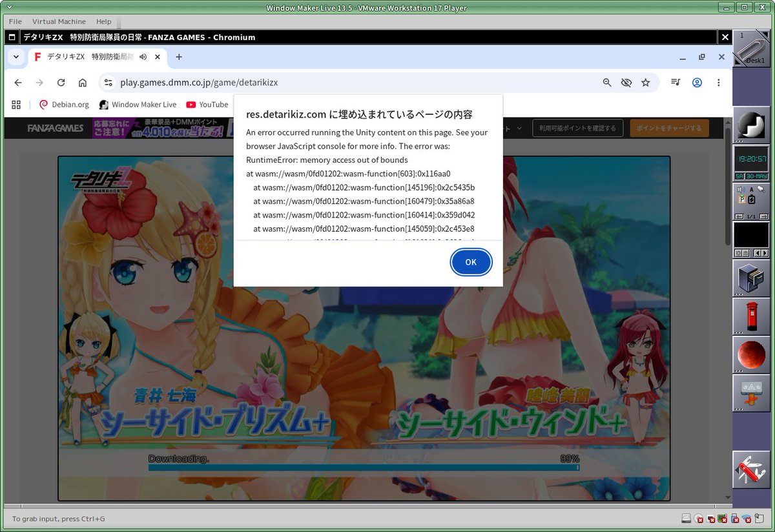Open the Swiss army knife tools icon
775x532 pixels.
coord(752,469)
